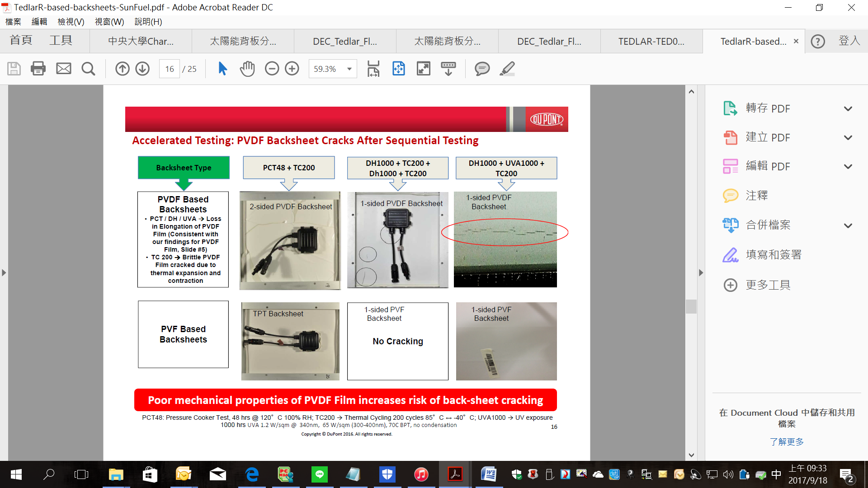Toggle fit page to window view

pos(398,69)
